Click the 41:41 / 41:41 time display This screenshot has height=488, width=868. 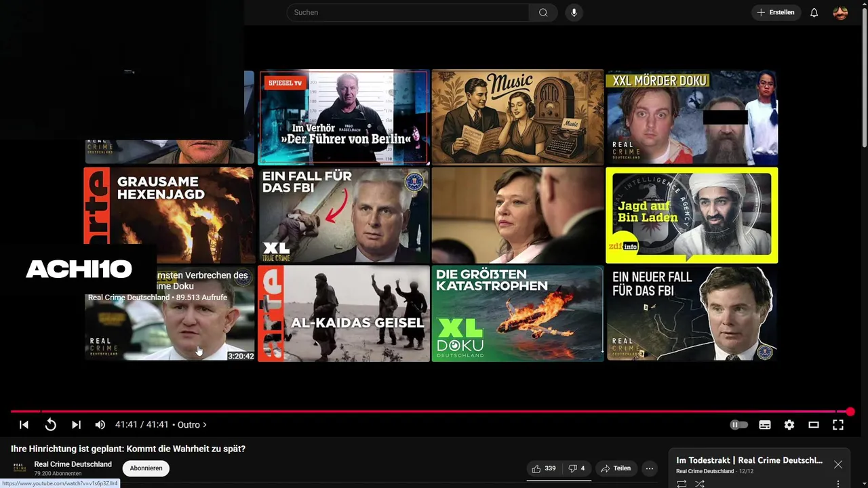(x=142, y=425)
